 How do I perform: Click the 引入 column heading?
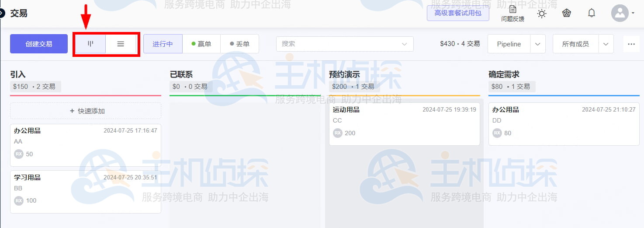coord(18,74)
